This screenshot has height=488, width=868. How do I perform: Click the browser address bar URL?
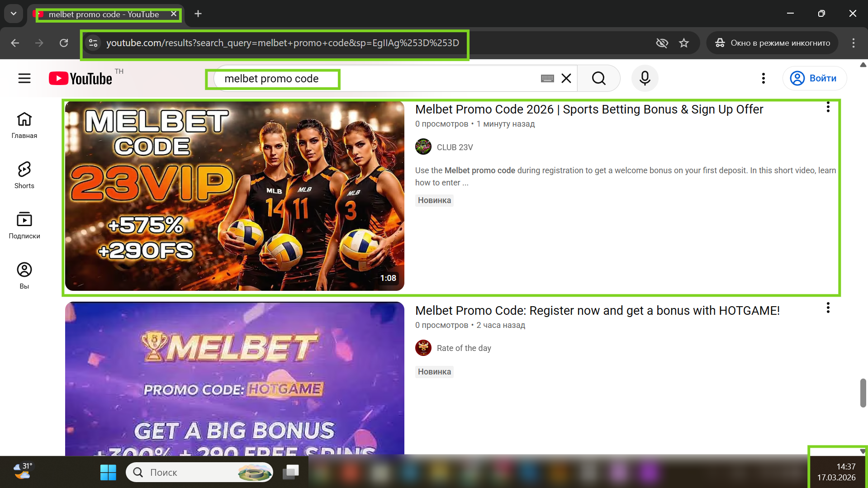pyautogui.click(x=282, y=43)
